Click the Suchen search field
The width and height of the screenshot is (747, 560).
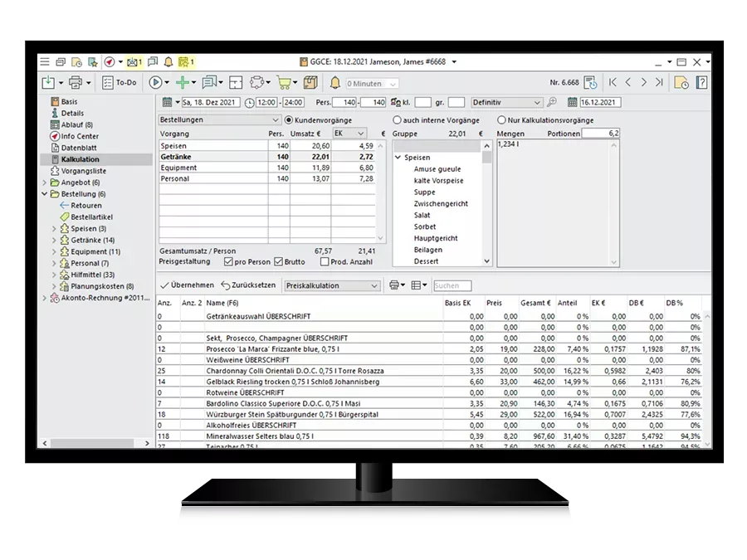452,285
